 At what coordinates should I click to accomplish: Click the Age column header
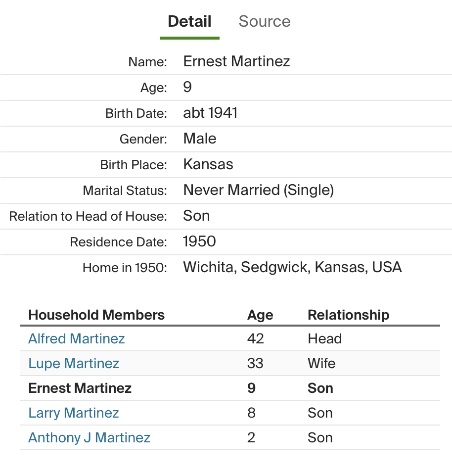pyautogui.click(x=260, y=315)
